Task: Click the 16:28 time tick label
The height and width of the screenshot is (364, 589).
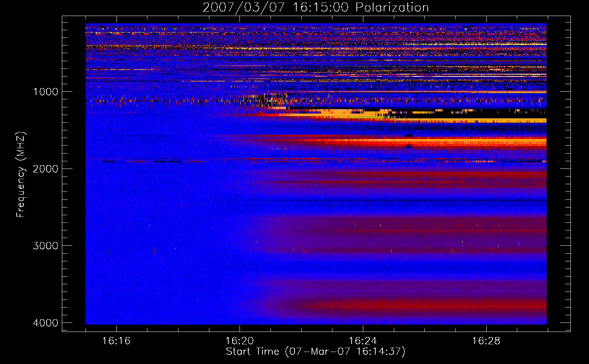Action: pyautogui.click(x=486, y=341)
